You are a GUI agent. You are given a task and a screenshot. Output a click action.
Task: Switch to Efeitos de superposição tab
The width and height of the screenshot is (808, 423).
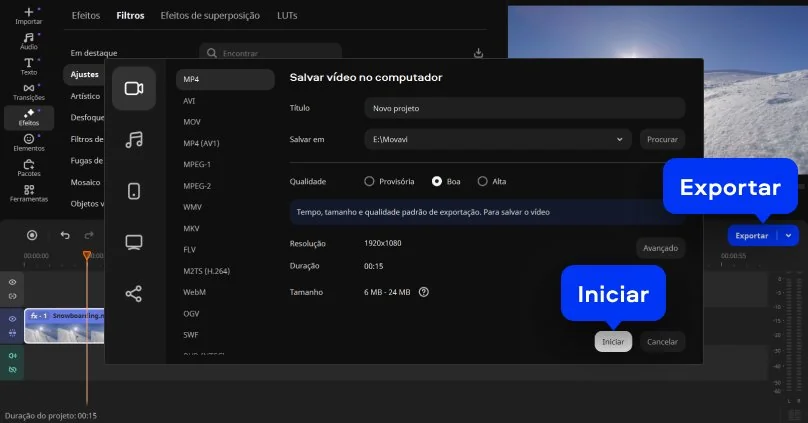[x=212, y=16]
